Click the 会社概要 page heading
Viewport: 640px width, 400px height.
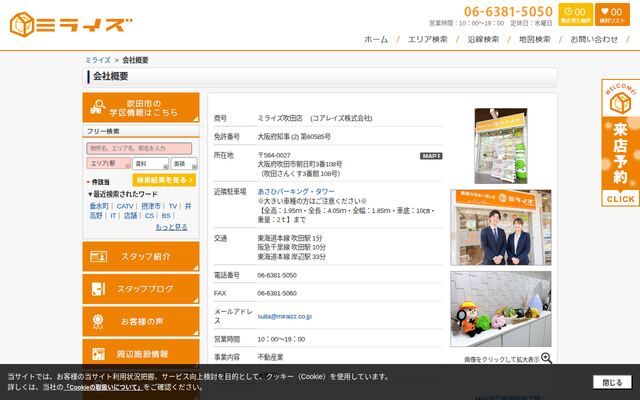pos(110,76)
